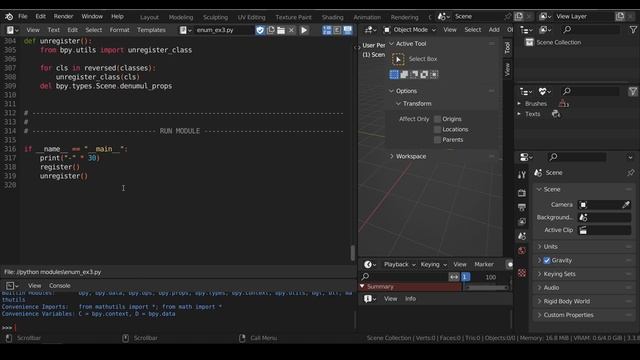Switch to the Modeling workspace tab
The image size is (640, 360).
(x=181, y=17)
